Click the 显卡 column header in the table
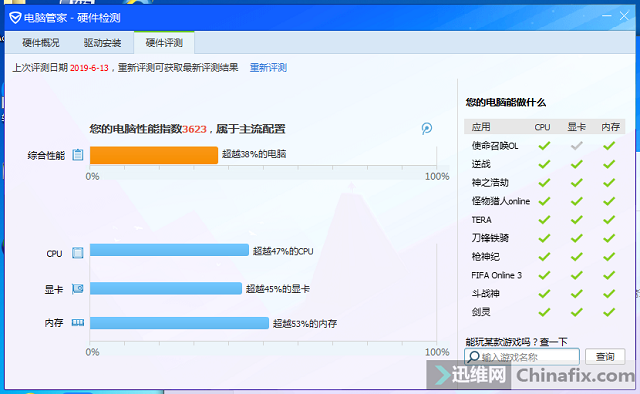640x394 pixels. tap(576, 127)
